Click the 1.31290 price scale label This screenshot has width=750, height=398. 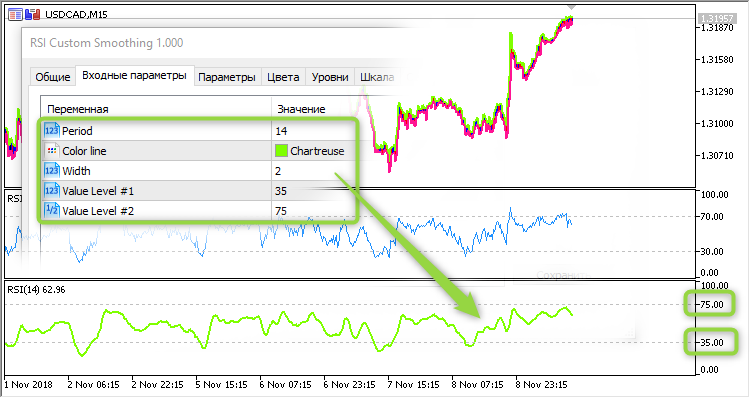click(x=717, y=92)
